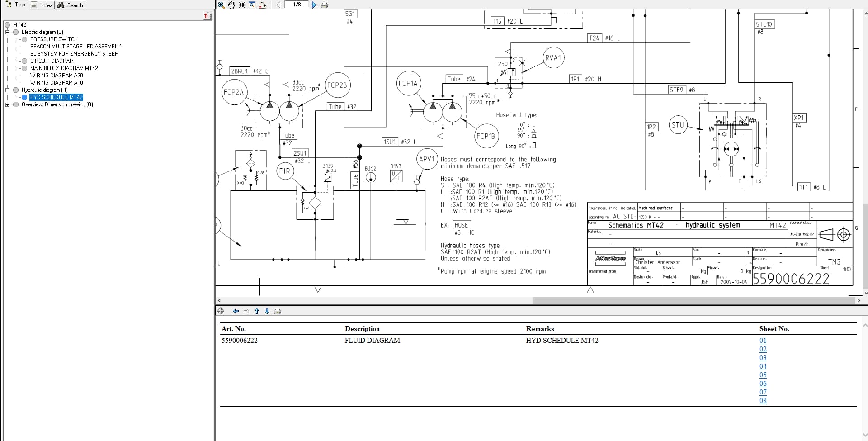
Task: Select CIRCUIT DIAGRAM in the tree
Action: [52, 61]
